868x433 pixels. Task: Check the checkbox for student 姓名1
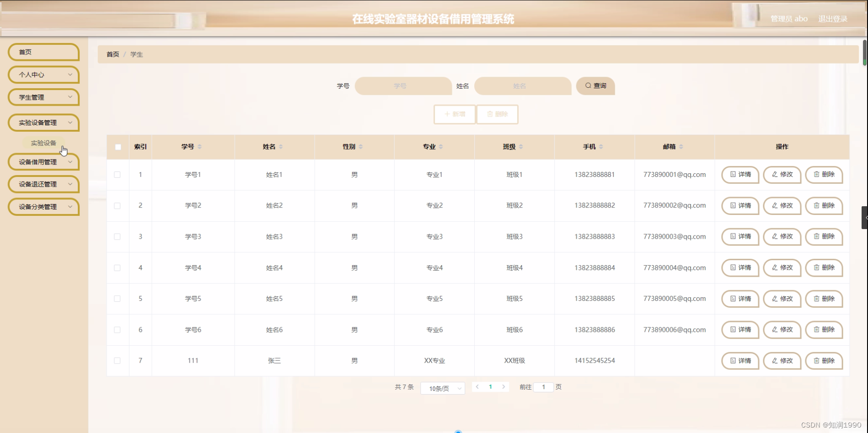[x=118, y=174]
